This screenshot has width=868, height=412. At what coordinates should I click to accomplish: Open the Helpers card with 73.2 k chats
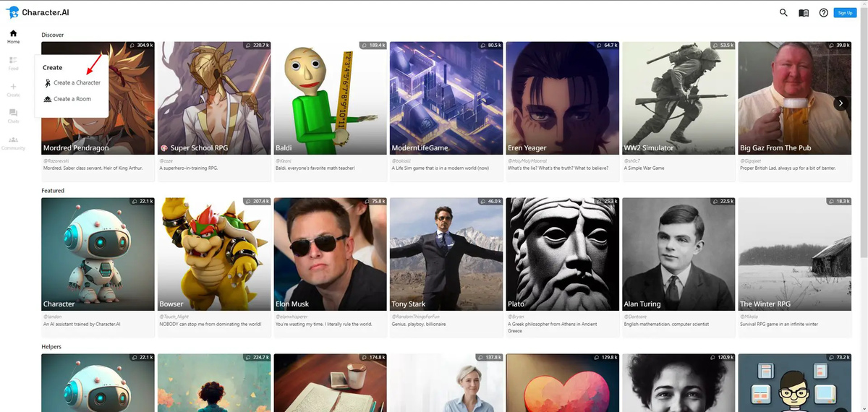795,383
